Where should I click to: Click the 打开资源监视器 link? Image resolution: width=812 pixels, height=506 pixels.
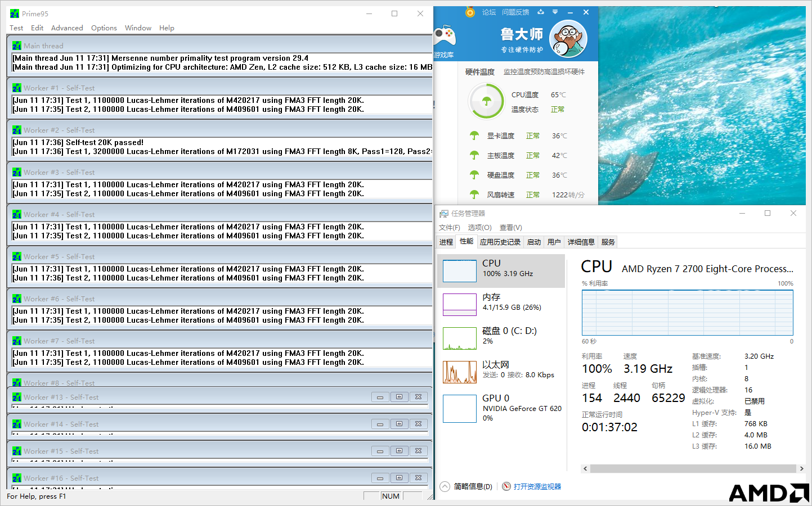click(537, 486)
